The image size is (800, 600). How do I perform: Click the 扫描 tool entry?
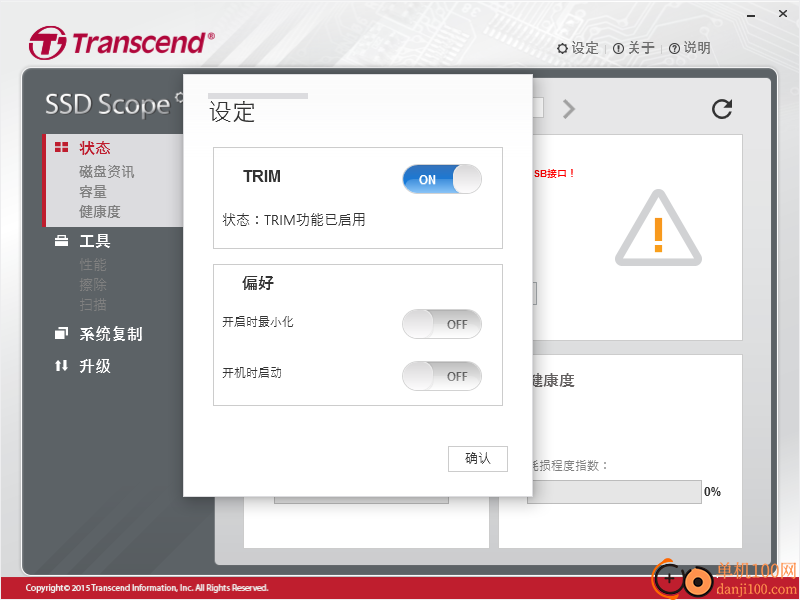[93, 305]
